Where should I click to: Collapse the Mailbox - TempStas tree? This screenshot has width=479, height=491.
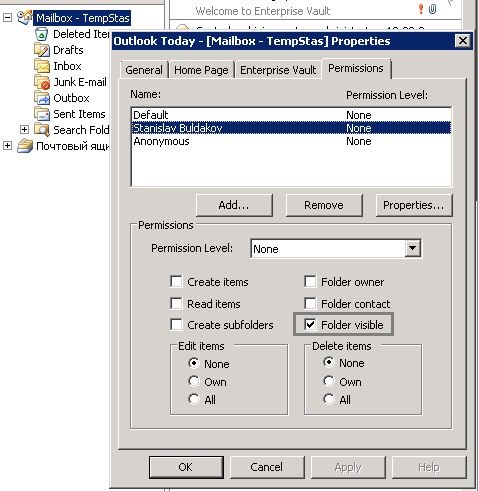click(7, 17)
